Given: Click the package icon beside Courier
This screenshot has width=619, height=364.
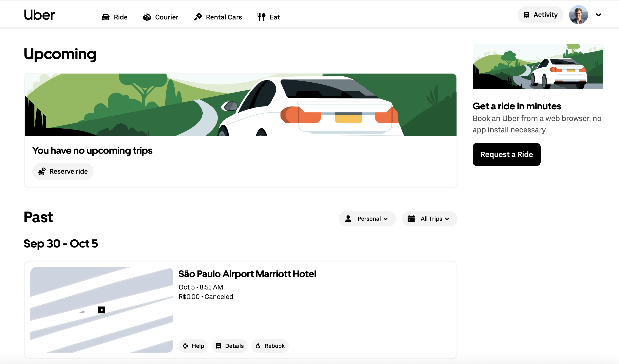Looking at the screenshot, I should point(147,17).
